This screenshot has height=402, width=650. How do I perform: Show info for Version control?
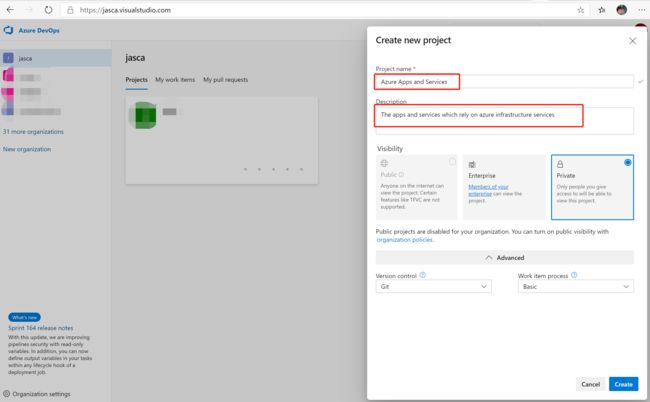[422, 275]
